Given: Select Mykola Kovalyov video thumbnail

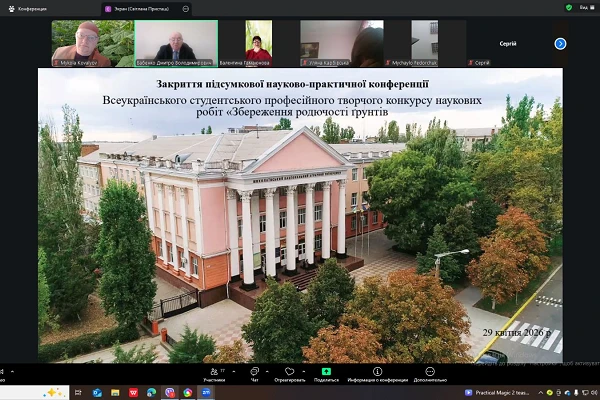Looking at the screenshot, I should (93, 44).
